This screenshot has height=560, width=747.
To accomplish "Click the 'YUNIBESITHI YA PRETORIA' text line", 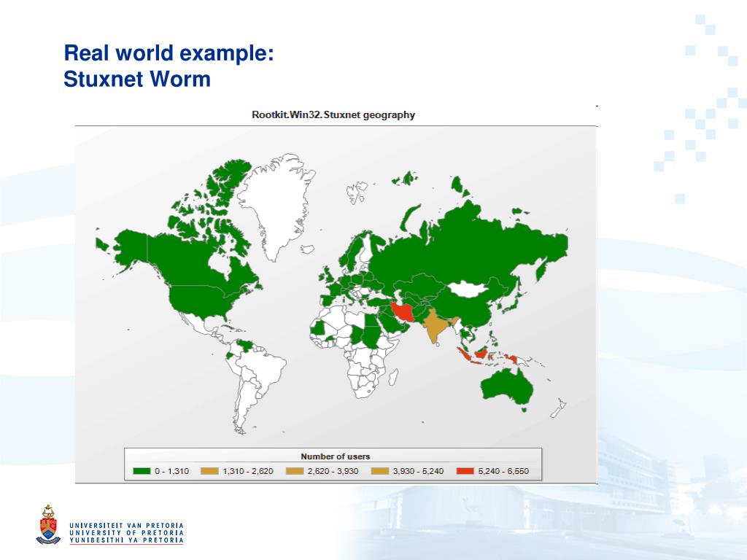I will (127, 540).
